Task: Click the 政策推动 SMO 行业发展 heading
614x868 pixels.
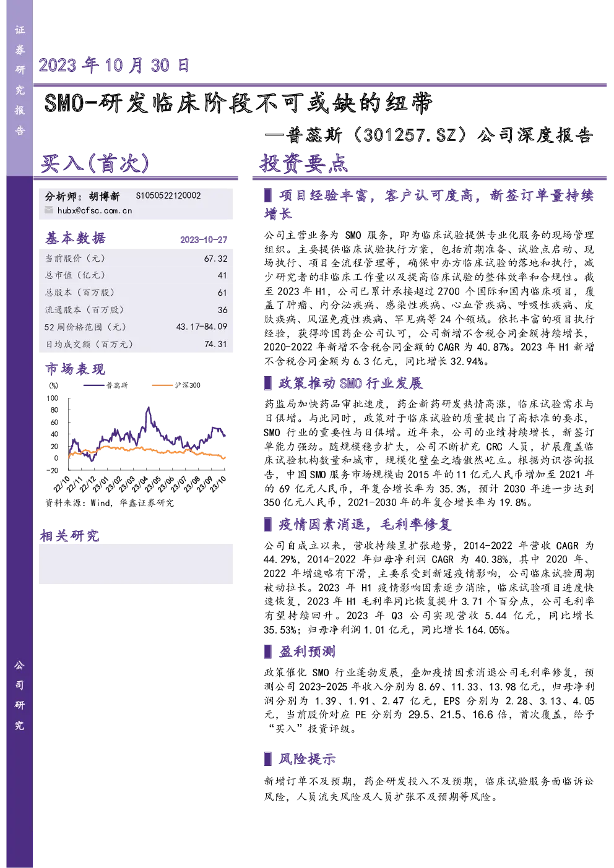Action: (x=350, y=384)
